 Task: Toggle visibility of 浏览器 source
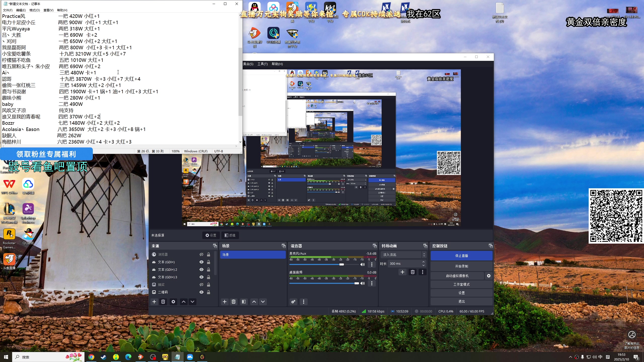pyautogui.click(x=202, y=254)
